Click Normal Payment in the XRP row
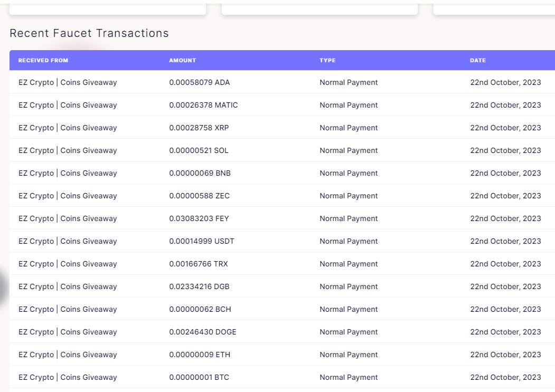The height and width of the screenshot is (392, 555). pos(349,128)
